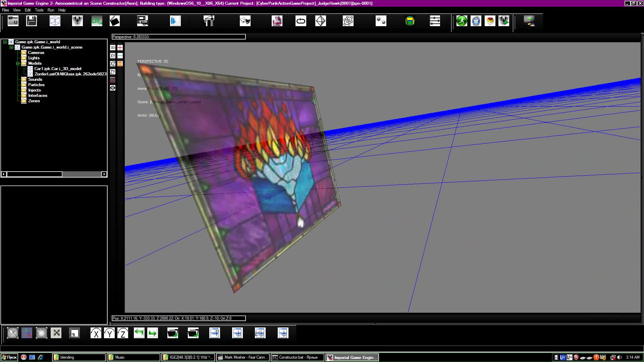This screenshot has height=362, width=644.
Task: Collapse the Game.ipk.Game.i_world root node
Action: (x=5, y=42)
